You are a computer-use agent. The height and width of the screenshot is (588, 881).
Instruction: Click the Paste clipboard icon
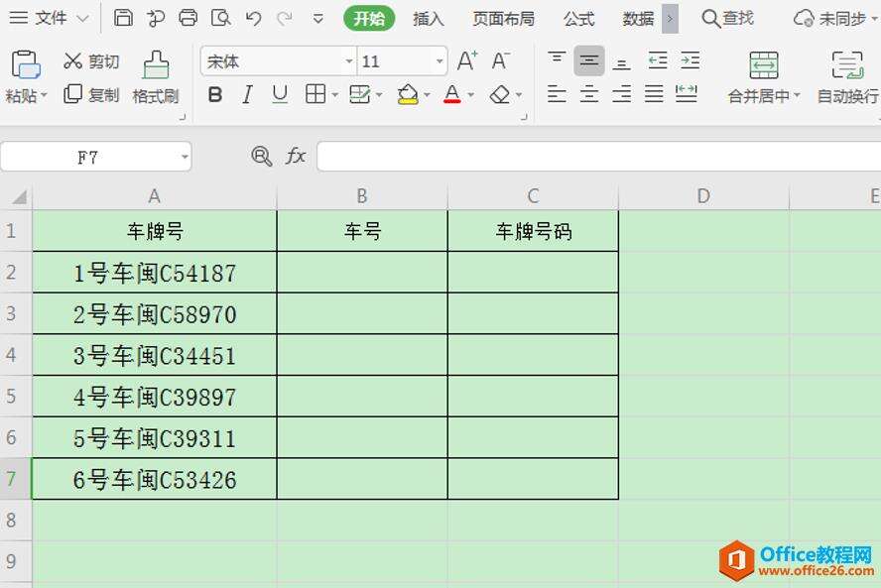tap(25, 64)
